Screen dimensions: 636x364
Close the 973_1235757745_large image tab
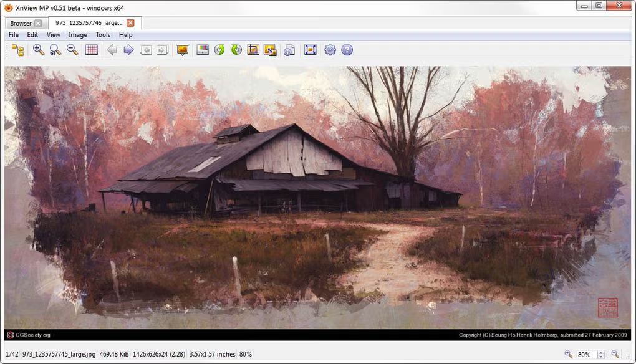(130, 23)
